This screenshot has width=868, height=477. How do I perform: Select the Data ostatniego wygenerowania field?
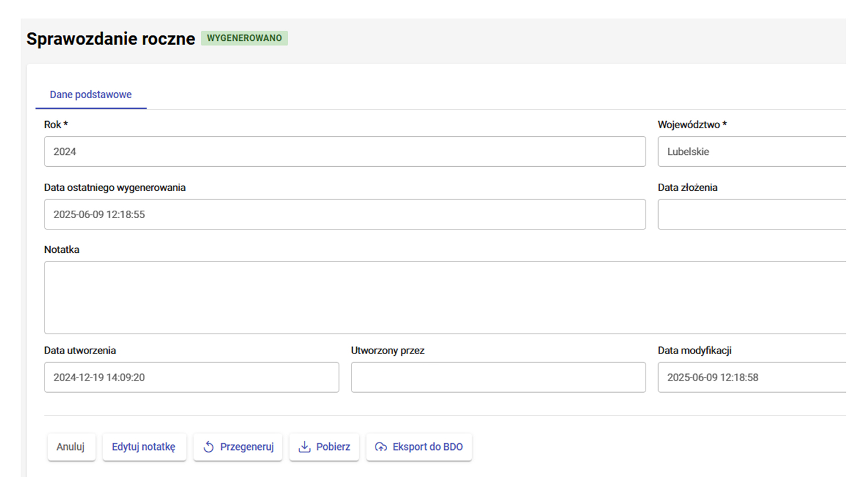pos(345,214)
